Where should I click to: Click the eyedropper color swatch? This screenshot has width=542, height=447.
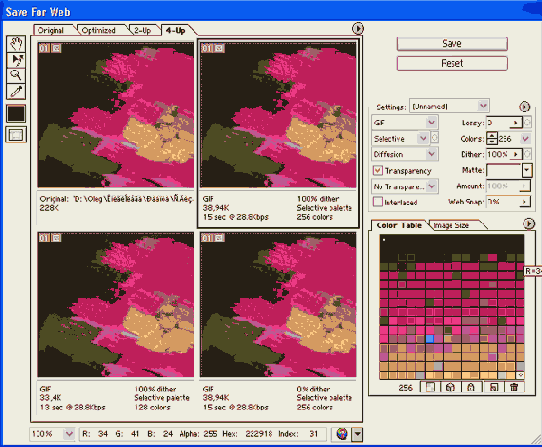(16, 113)
